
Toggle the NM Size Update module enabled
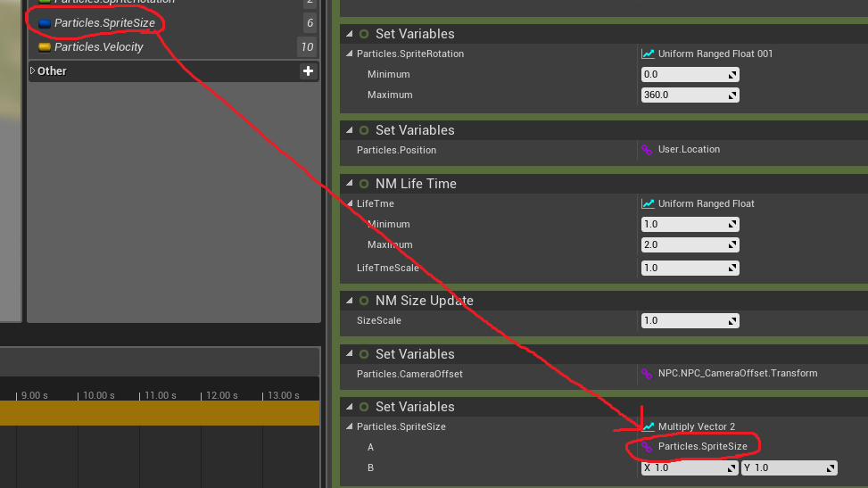364,301
